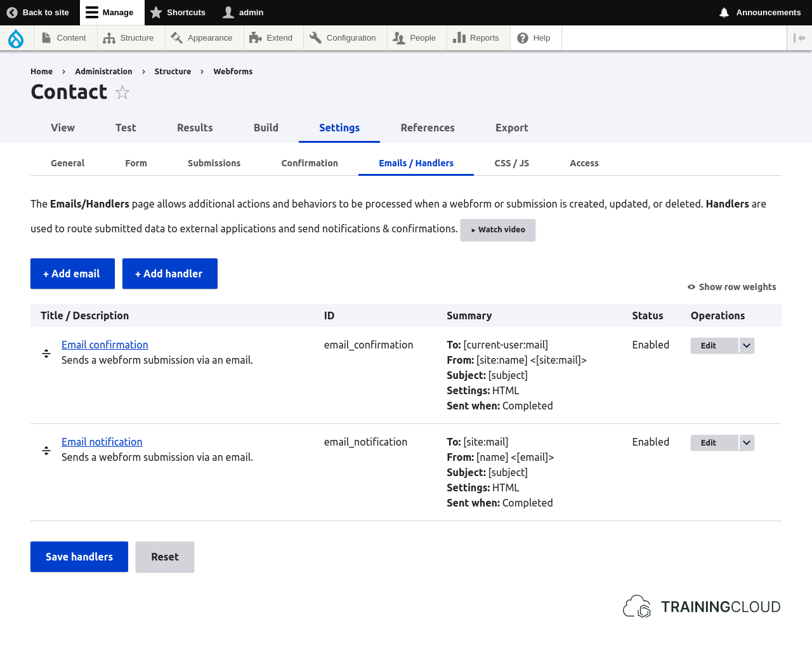Open the Confirmation sub-tab
The width and height of the screenshot is (812, 650).
coord(310,163)
